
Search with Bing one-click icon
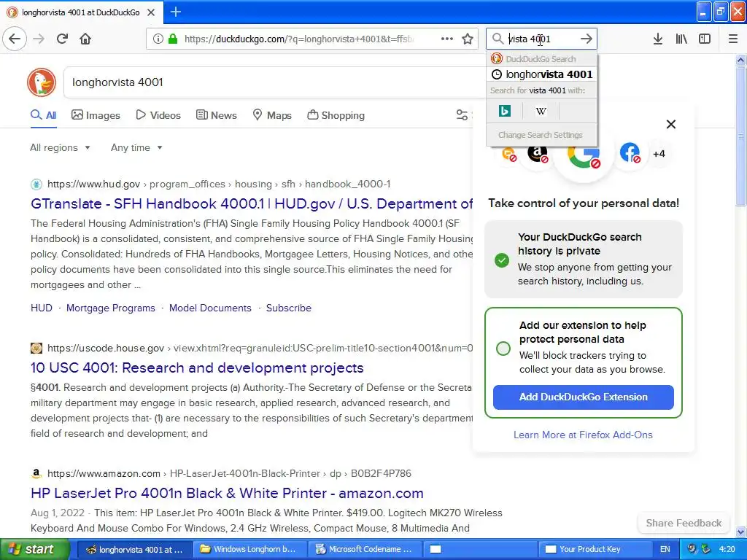505,111
